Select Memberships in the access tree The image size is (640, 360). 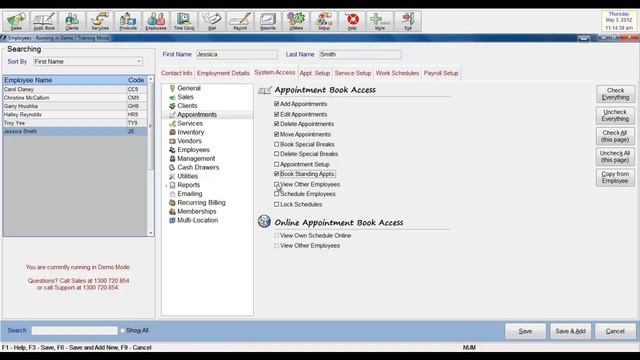[197, 211]
